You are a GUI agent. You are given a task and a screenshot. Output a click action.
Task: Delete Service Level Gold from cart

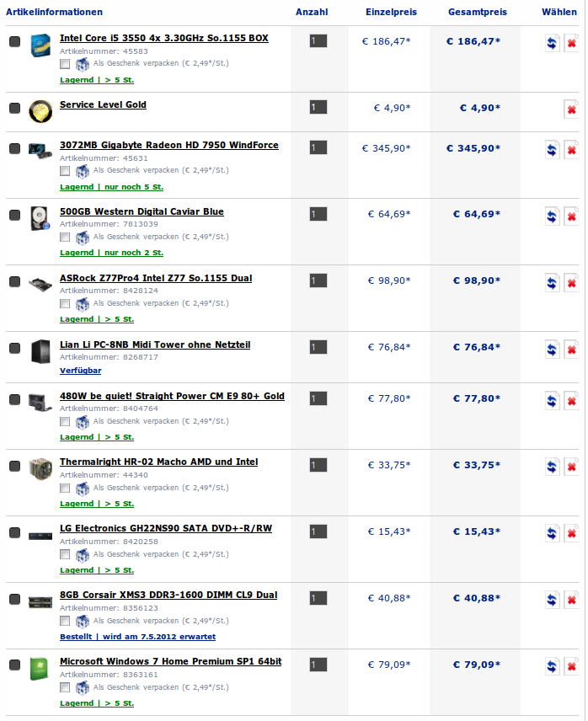(x=571, y=109)
